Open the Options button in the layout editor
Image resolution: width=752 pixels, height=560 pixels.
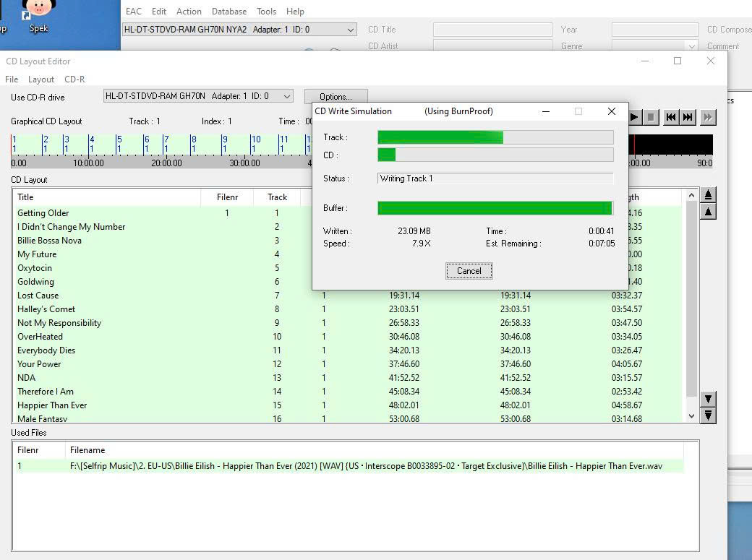click(336, 96)
